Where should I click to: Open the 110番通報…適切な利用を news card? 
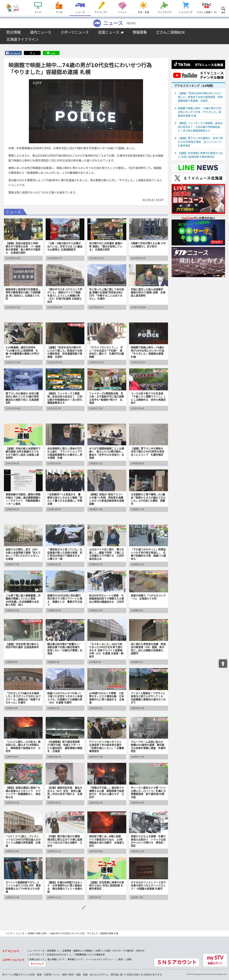tap(23, 344)
